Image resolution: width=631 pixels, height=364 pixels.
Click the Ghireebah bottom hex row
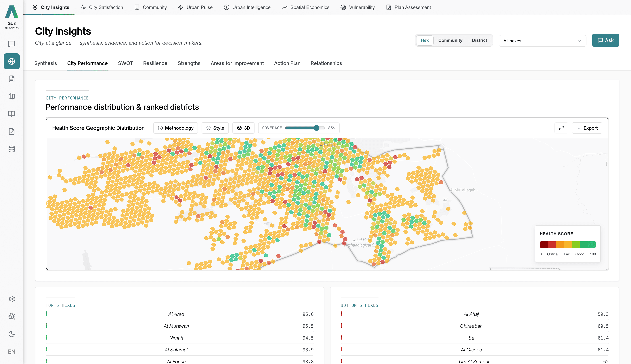coord(475,326)
